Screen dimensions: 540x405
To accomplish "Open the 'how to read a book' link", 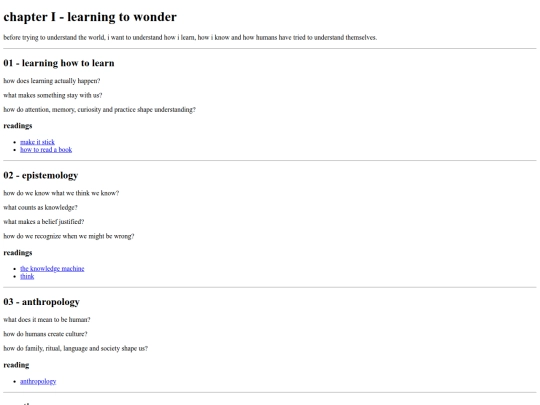I will [x=46, y=150].
